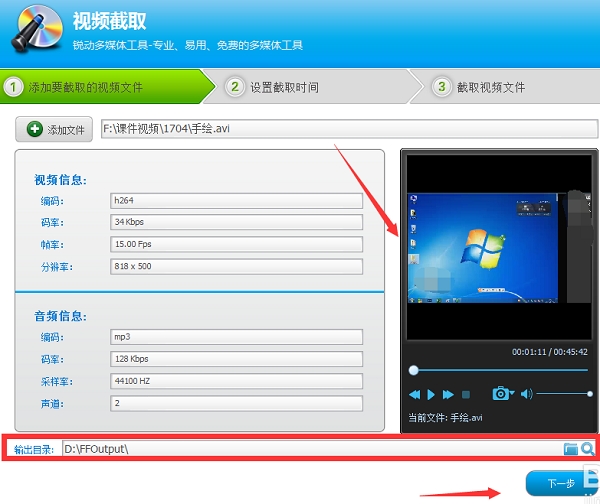Click the audio bitrate field 128 Kbps
Viewport: 600px width, 504px height.
236,359
